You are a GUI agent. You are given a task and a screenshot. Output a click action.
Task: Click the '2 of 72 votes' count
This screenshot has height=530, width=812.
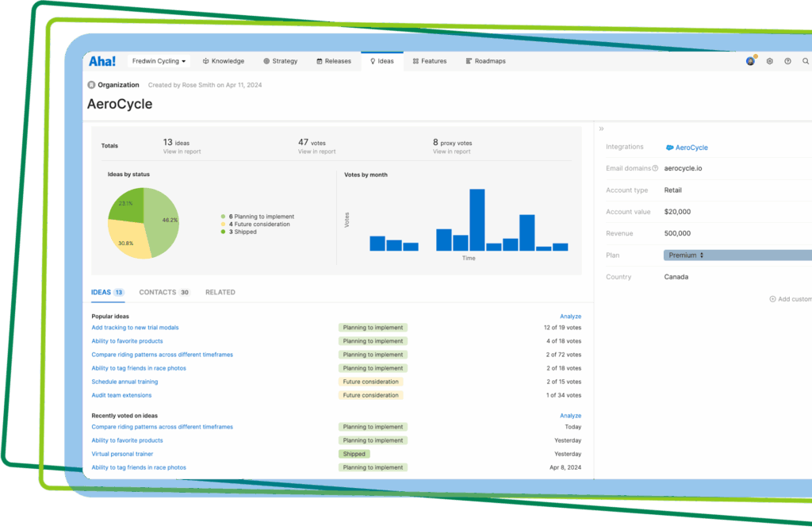click(564, 355)
